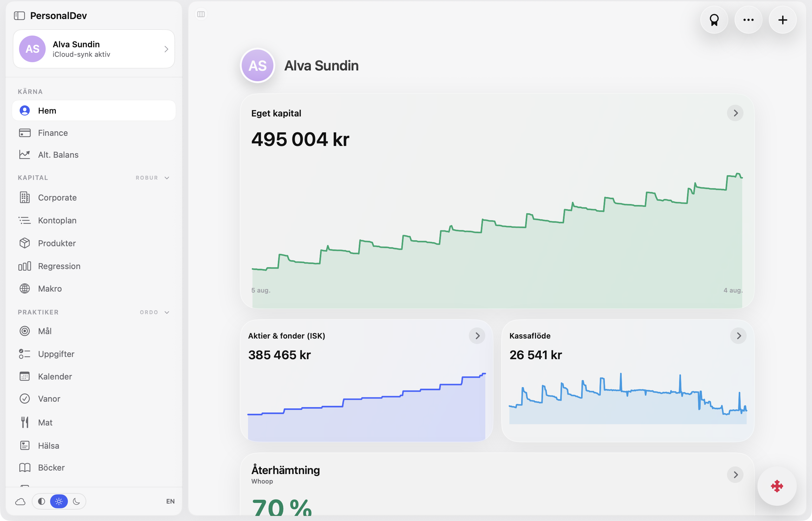Switch language with EN button
Screen dimensions: 812x521
coord(170,501)
